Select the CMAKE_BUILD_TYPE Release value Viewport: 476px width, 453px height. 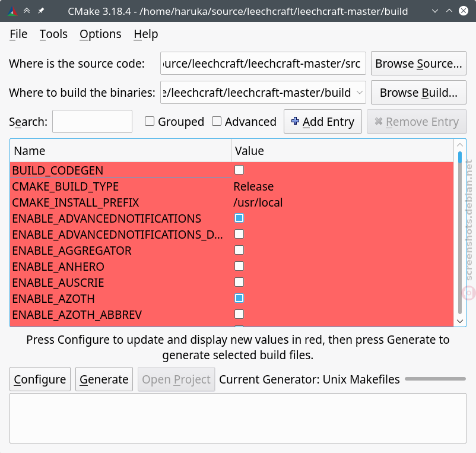tap(253, 186)
